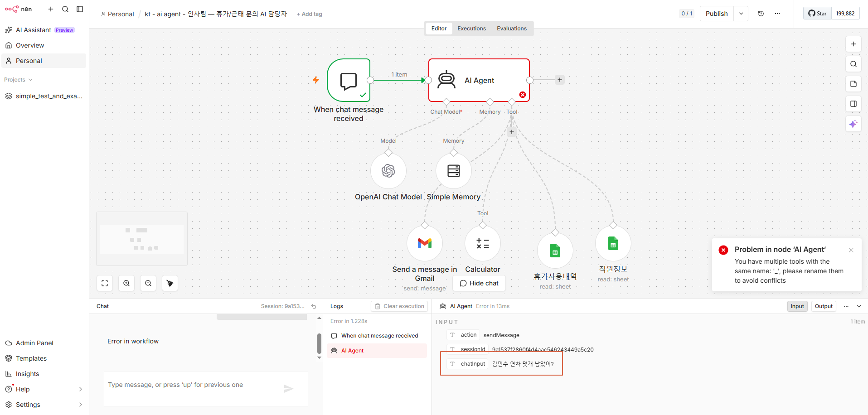Select the Calculator tool node
868x415 pixels.
tap(483, 243)
